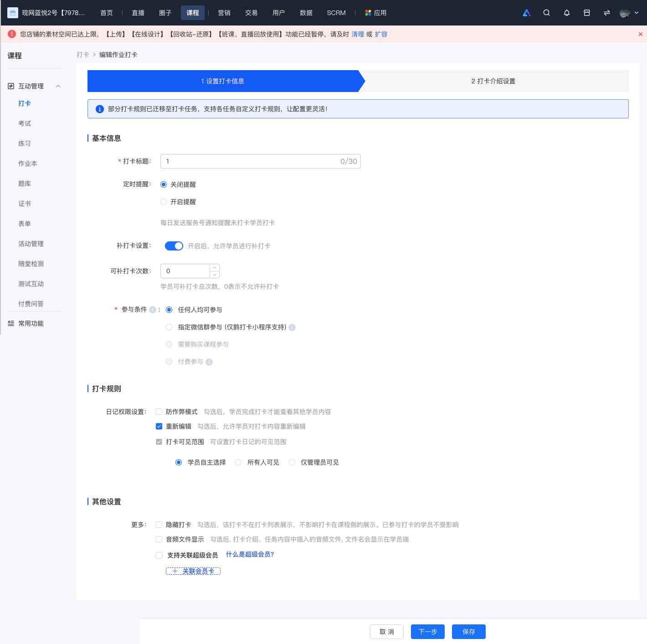This screenshot has width=647, height=644.
Task: Open 随堂检测 in the sidebar
Action: (x=31, y=264)
